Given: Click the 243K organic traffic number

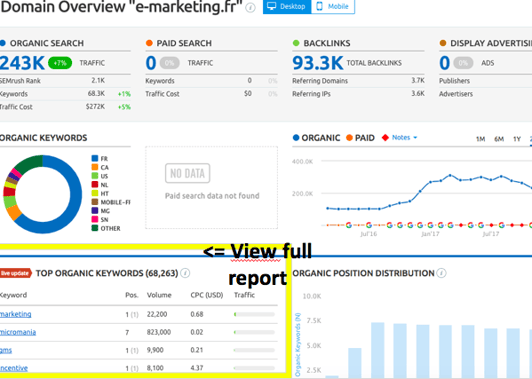Looking at the screenshot, I should pyautogui.click(x=22, y=63).
